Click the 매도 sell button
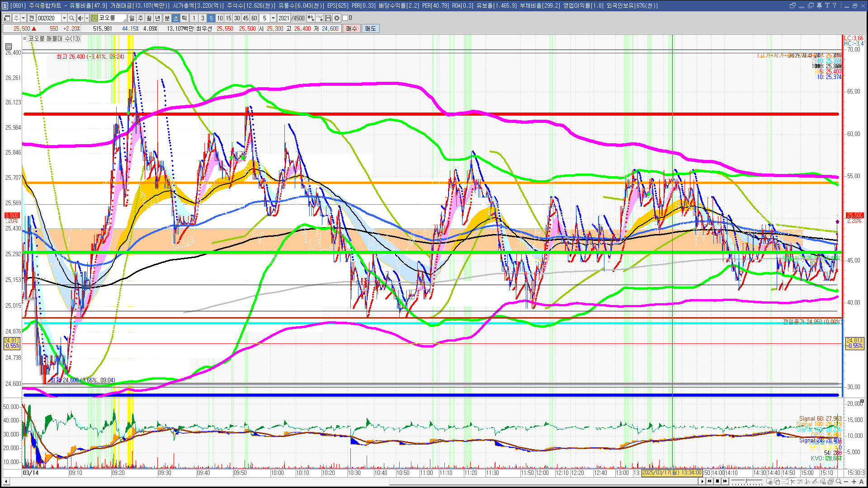The width and height of the screenshot is (868, 488). click(x=371, y=28)
